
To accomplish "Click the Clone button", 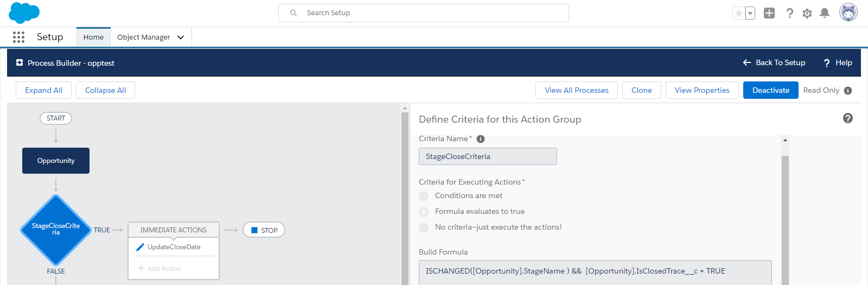I will [x=642, y=90].
